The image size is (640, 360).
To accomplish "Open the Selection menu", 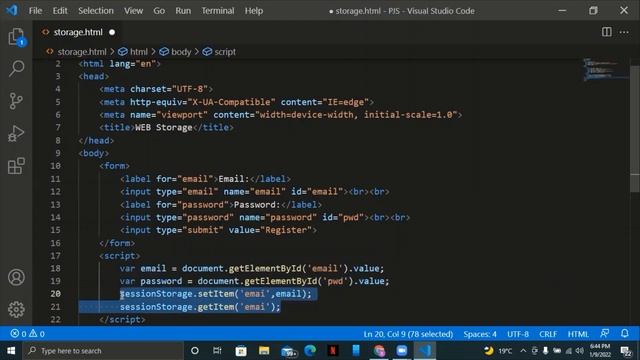I will (96, 11).
